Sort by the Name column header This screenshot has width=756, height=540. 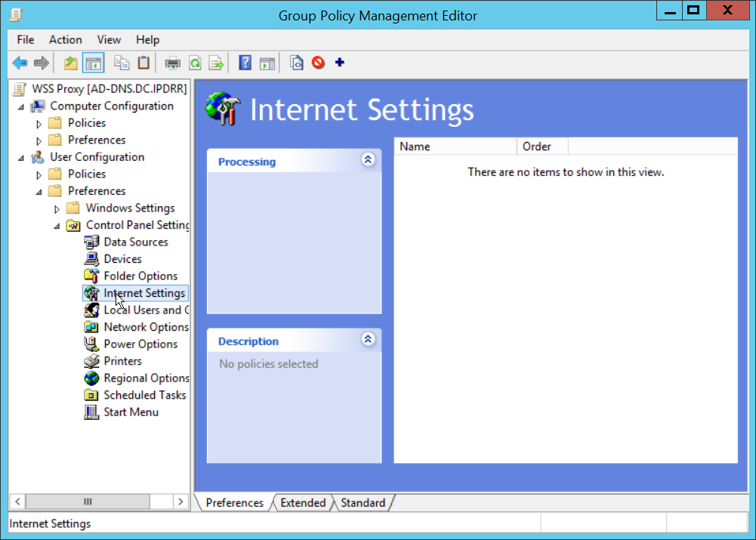tap(455, 147)
